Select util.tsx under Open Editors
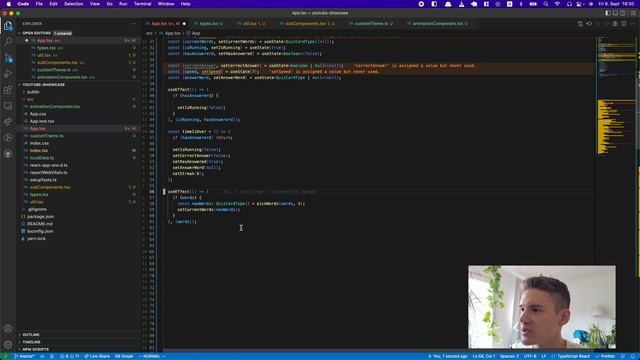Image resolution: width=640 pixels, height=360 pixels. point(44,55)
